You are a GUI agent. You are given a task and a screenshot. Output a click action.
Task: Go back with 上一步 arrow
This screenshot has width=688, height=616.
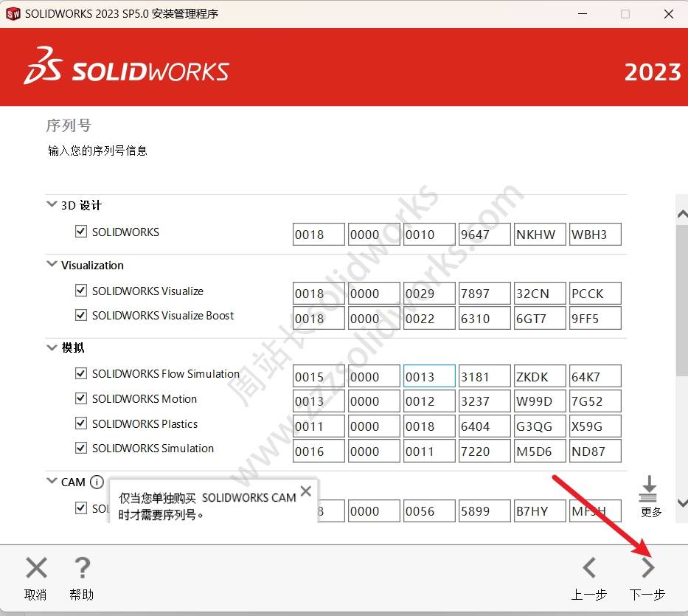click(x=589, y=568)
